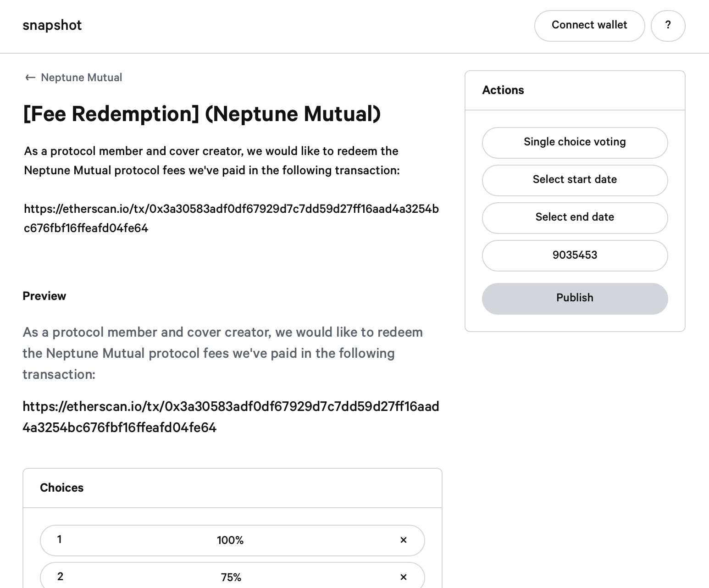Select the Preview heading
This screenshot has width=709, height=588.
[x=44, y=296]
